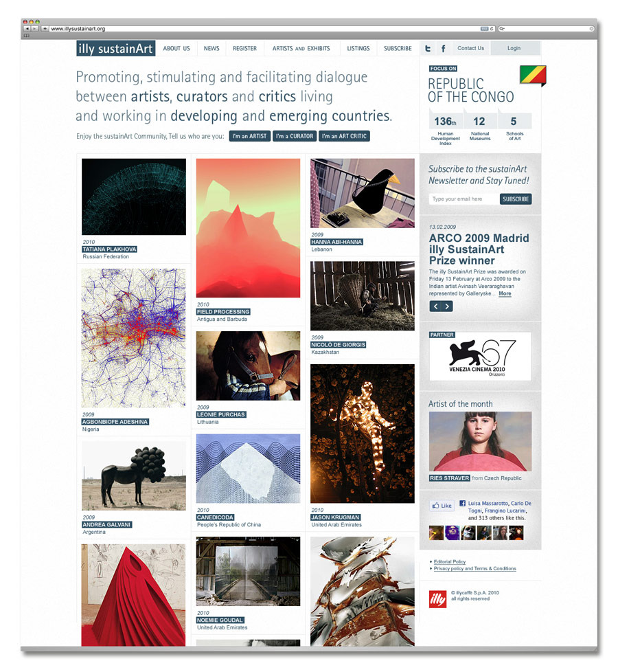Image resolution: width=618 pixels, height=672 pixels.
Task: Click the Republic of the Congo flag icon
Action: [x=533, y=76]
